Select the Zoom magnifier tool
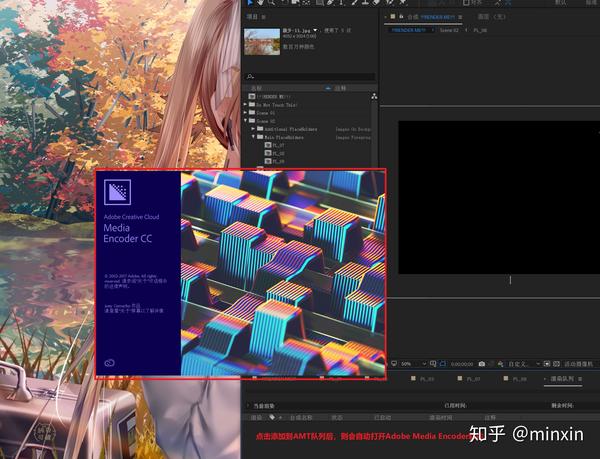 271,2
